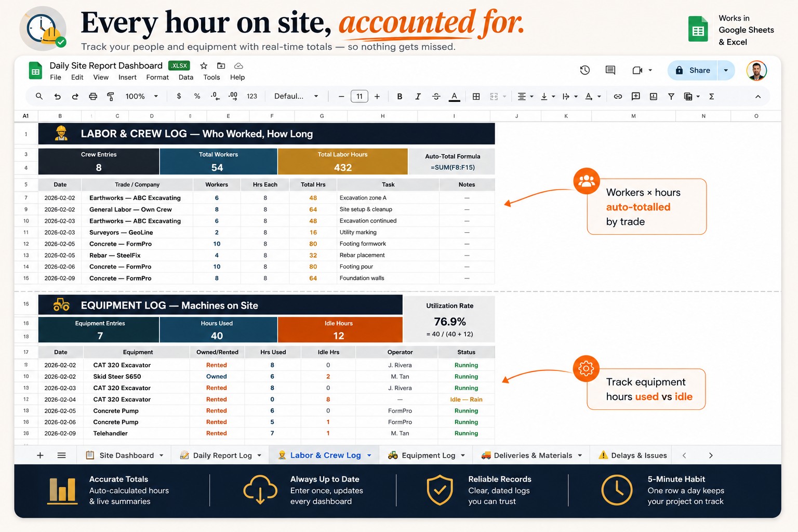Redo the last action
The image size is (798, 532).
tap(75, 96)
